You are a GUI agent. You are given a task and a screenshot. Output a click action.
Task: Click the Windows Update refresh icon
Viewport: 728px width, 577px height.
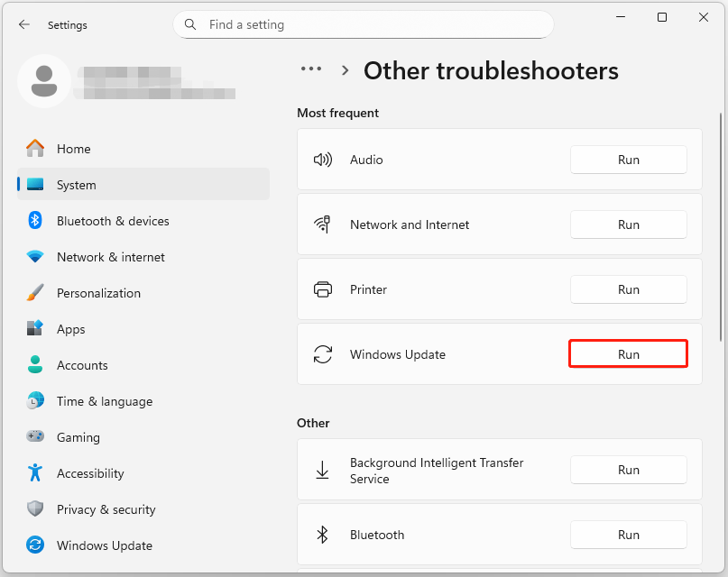324,353
